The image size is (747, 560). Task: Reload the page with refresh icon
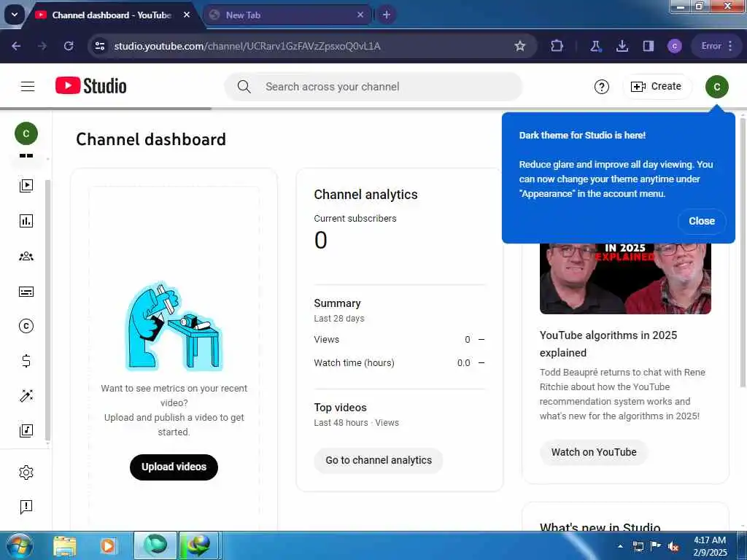[69, 46]
